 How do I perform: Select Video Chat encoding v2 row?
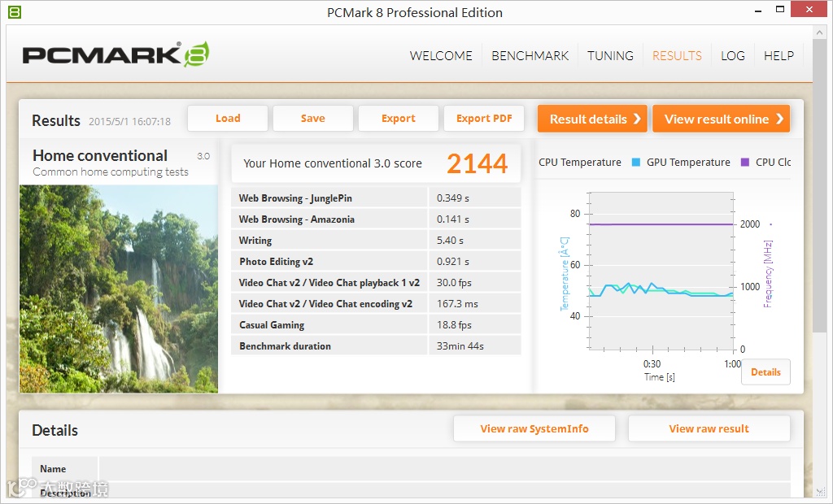(x=376, y=304)
